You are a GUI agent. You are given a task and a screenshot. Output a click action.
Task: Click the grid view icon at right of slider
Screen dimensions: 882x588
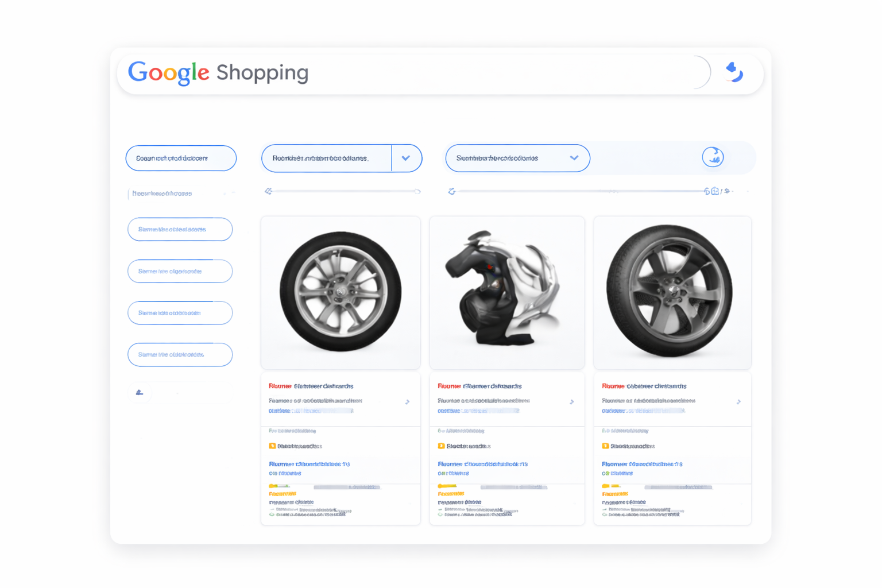(x=715, y=191)
